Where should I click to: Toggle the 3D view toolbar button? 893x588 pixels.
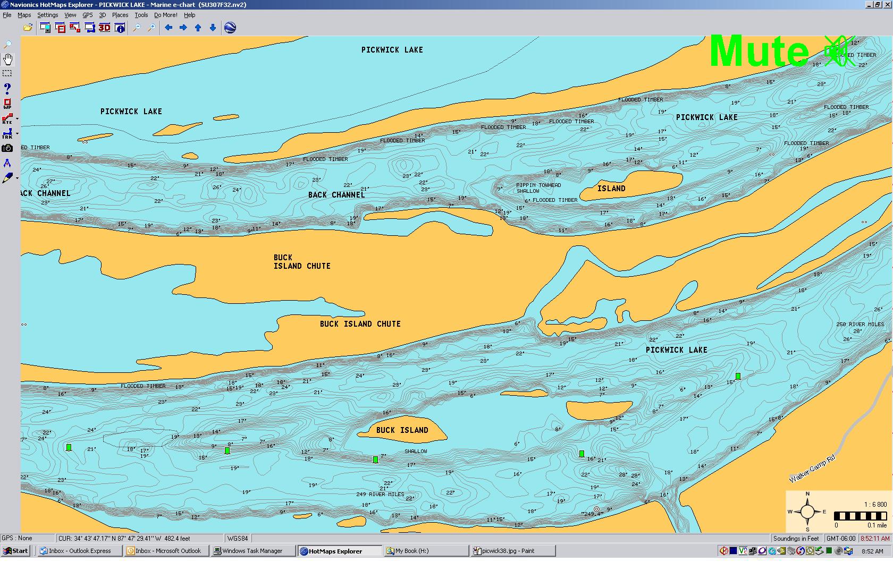pyautogui.click(x=104, y=28)
